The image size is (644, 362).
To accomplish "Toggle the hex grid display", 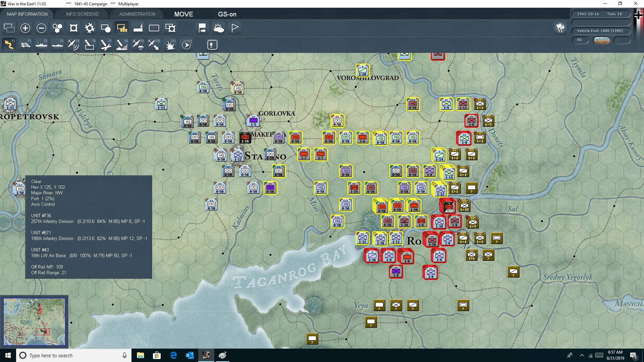I will (x=57, y=28).
